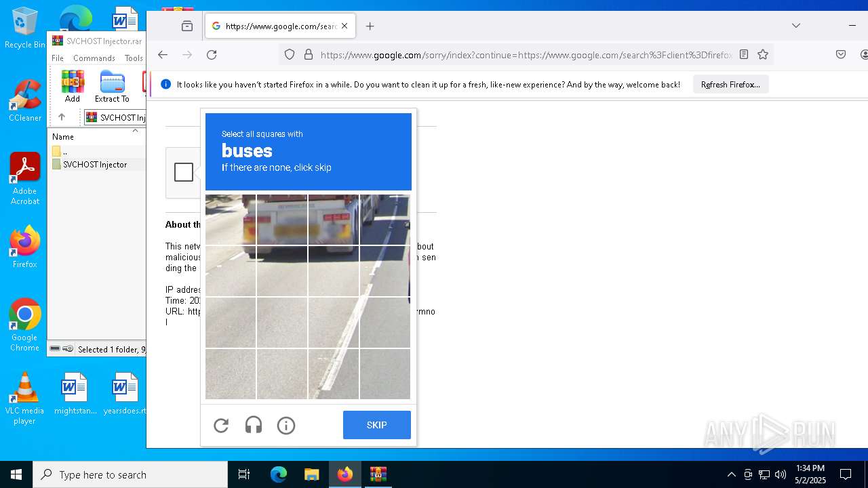Viewport: 868px width, 488px height.
Task: Open File Explorer from taskbar
Action: [311, 474]
